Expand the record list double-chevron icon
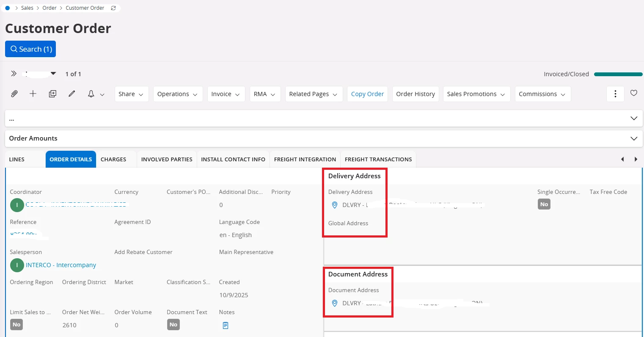 (x=14, y=74)
